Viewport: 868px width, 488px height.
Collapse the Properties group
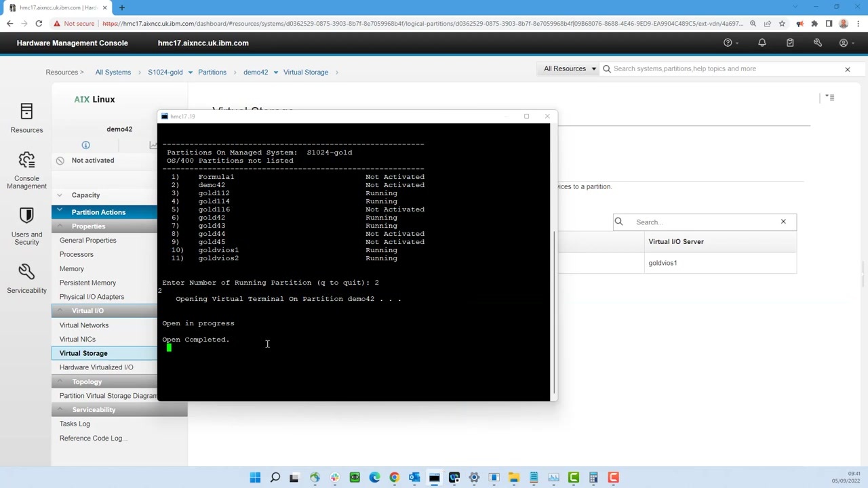(60, 226)
